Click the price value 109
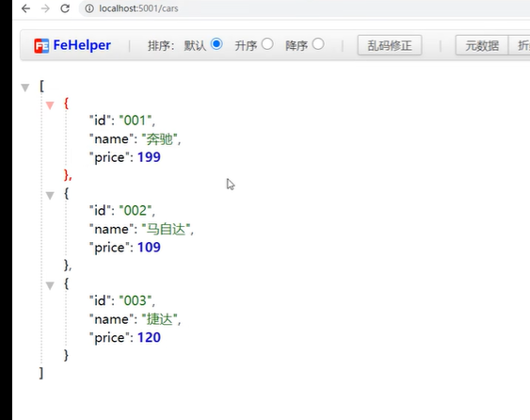Image resolution: width=530 pixels, height=420 pixels. tap(149, 248)
